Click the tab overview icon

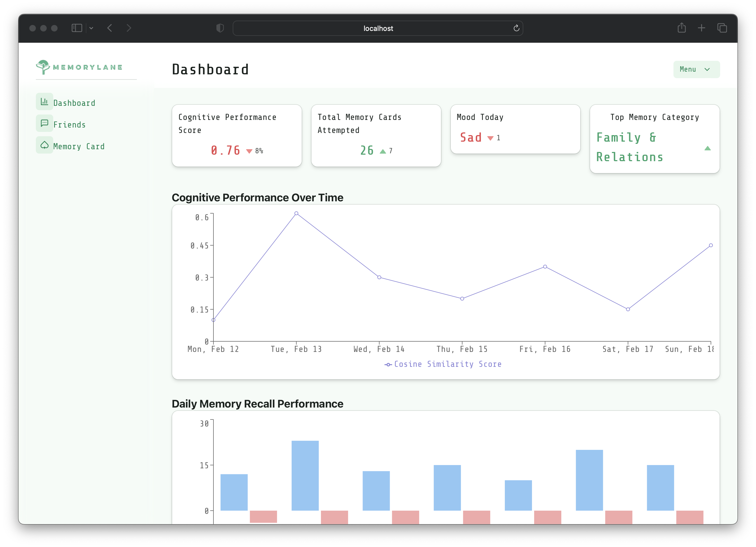tap(722, 28)
